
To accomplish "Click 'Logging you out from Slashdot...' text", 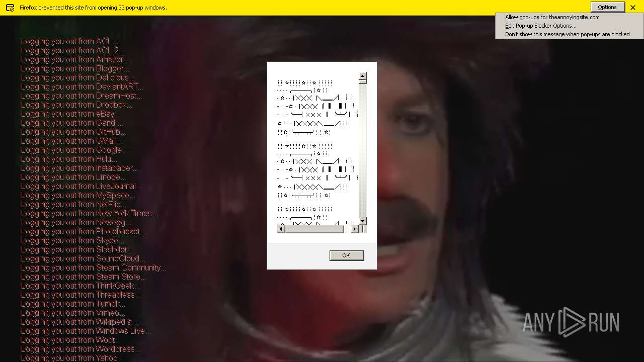I will (x=77, y=249).
